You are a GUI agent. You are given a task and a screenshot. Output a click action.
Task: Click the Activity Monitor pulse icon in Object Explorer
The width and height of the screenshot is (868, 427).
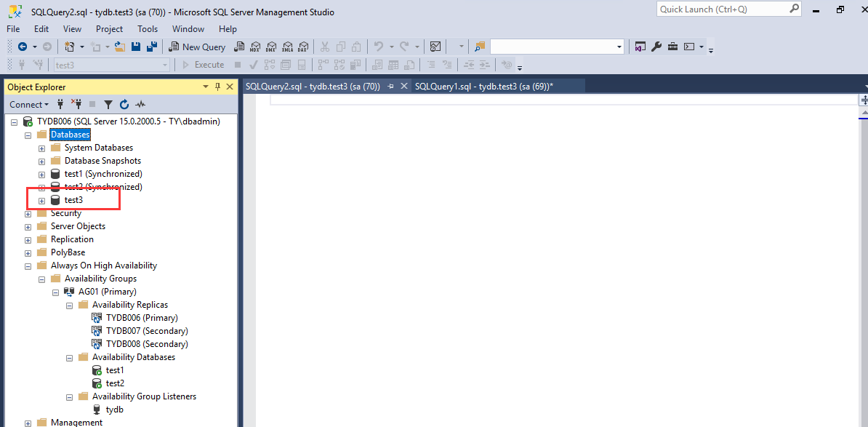pyautogui.click(x=140, y=104)
